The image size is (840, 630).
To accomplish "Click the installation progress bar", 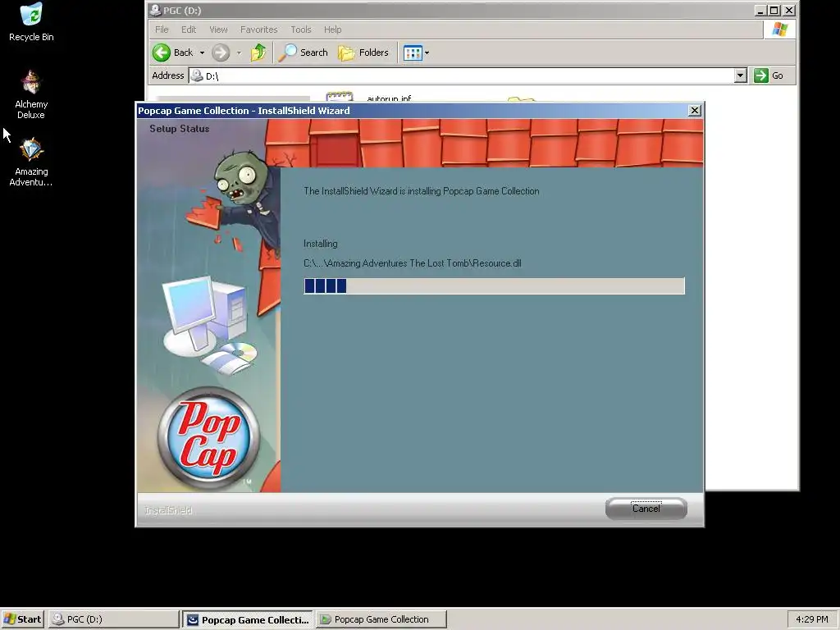I will (494, 285).
